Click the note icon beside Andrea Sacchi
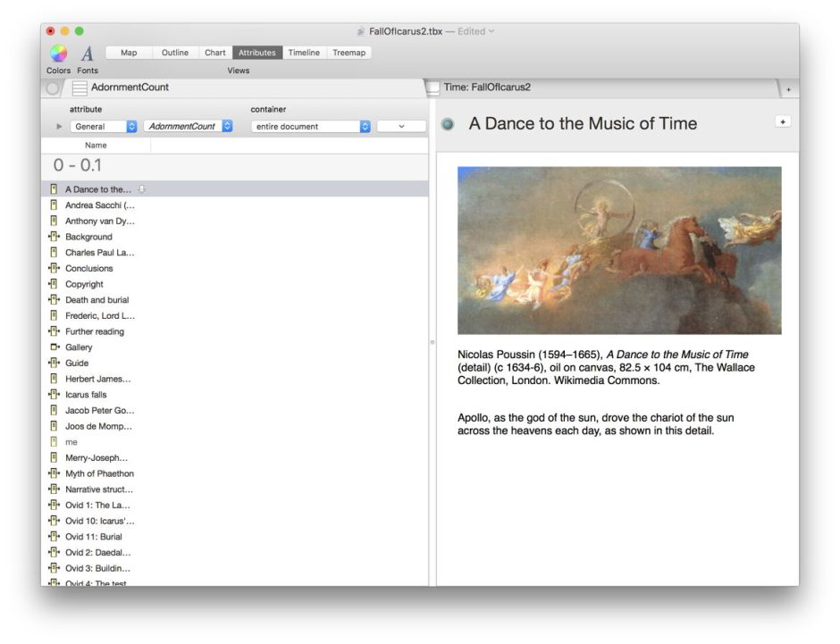Screen dimensions: 840x644 pyautogui.click(x=55, y=205)
